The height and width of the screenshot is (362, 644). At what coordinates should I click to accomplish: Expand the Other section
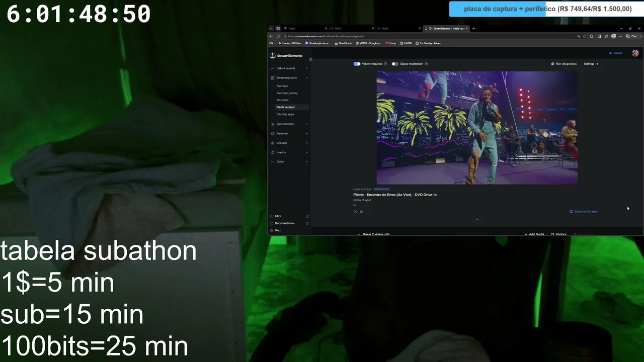[289, 161]
